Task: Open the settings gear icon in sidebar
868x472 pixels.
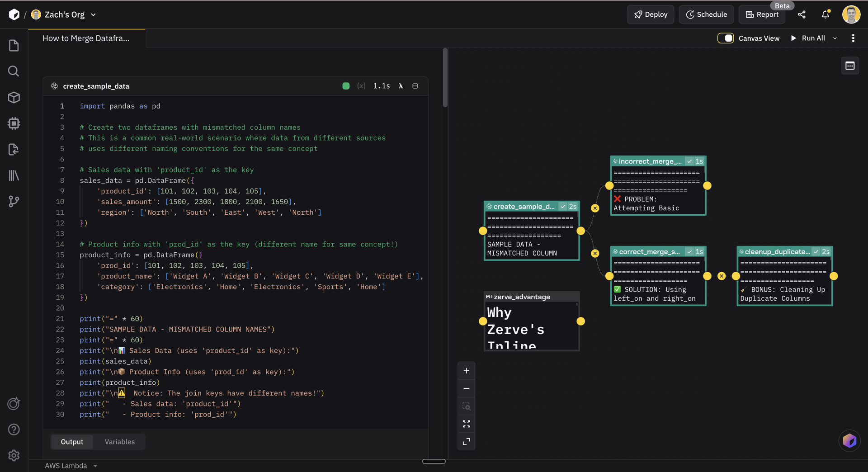Action: coord(14,455)
